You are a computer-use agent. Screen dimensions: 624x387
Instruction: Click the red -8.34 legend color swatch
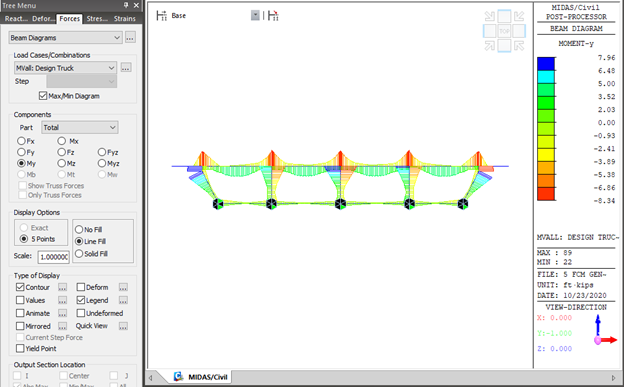click(x=546, y=194)
